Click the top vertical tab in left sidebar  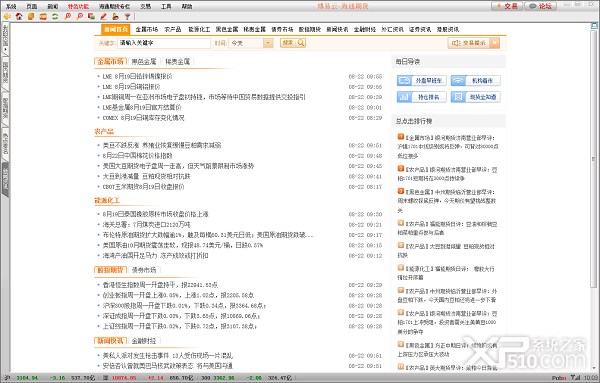[5, 40]
